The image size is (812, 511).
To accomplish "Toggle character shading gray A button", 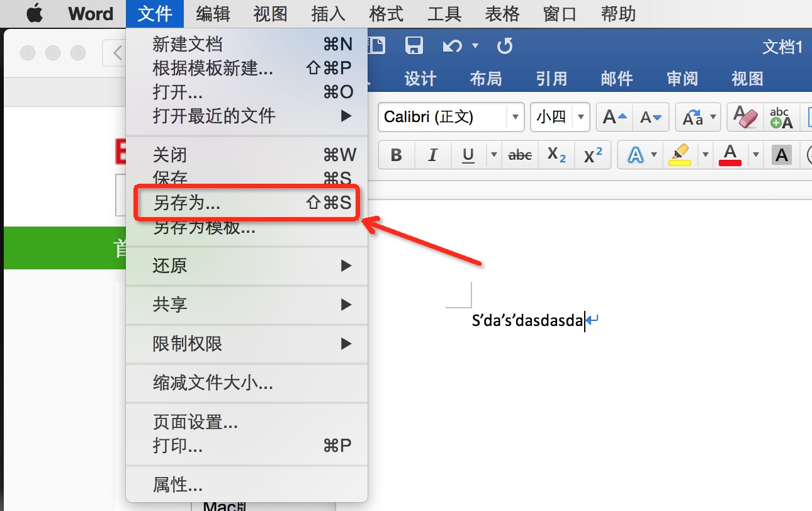I will 782,155.
